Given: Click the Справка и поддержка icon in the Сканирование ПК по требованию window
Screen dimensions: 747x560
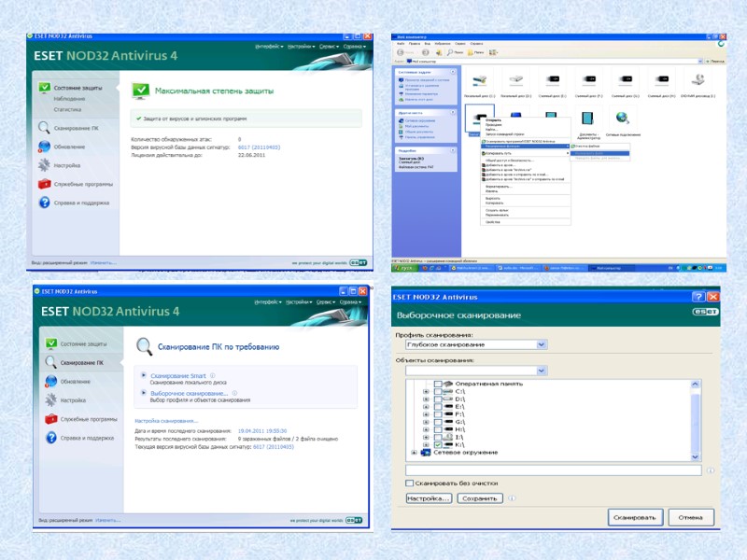Looking at the screenshot, I should [x=51, y=438].
